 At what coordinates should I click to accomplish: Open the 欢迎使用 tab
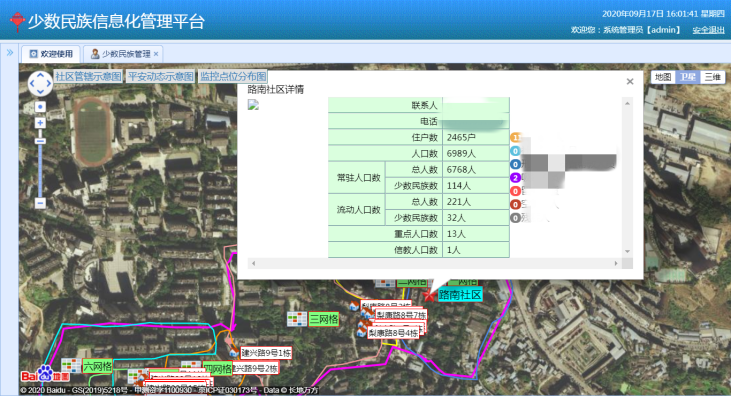(50, 54)
